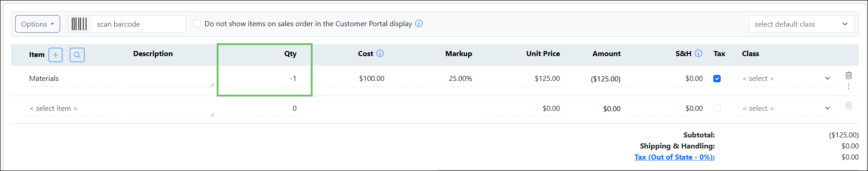Click the < select item > field

tap(70, 108)
